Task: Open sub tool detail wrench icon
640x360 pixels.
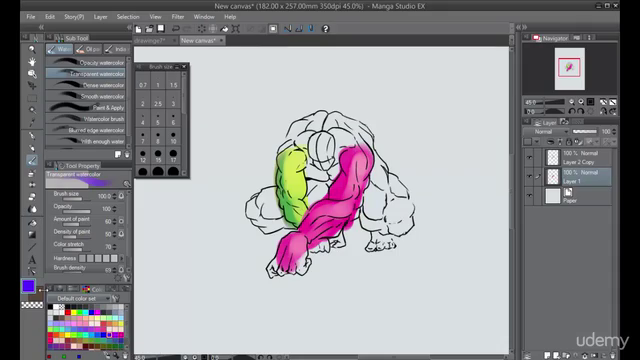Action: tap(127, 278)
